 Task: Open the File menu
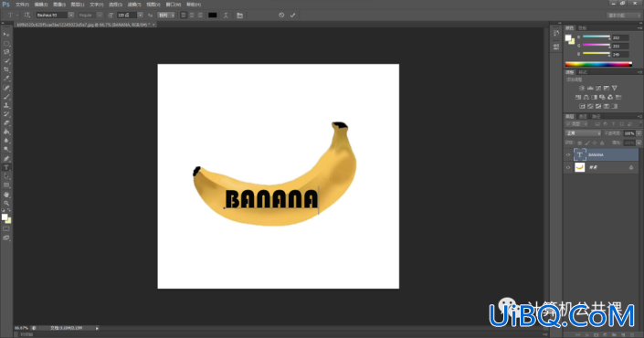coord(22,5)
